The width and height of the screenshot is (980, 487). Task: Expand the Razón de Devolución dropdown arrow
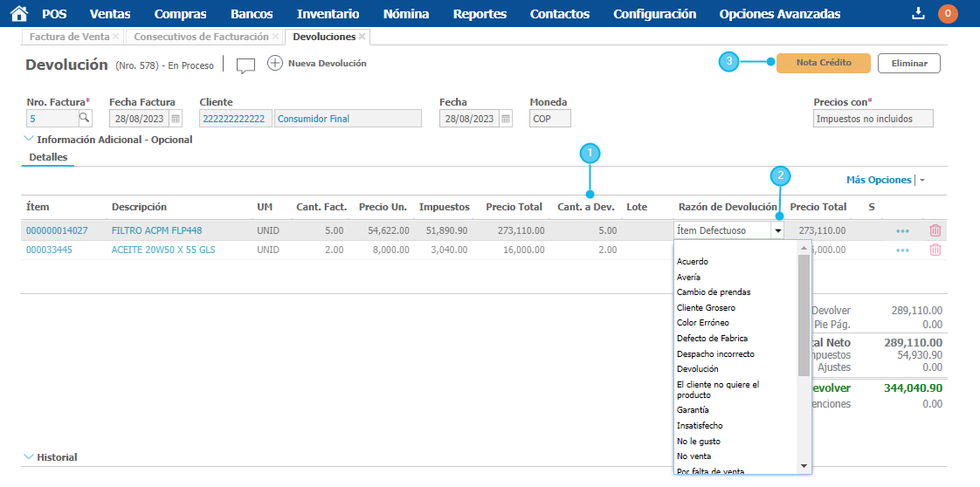pos(777,230)
